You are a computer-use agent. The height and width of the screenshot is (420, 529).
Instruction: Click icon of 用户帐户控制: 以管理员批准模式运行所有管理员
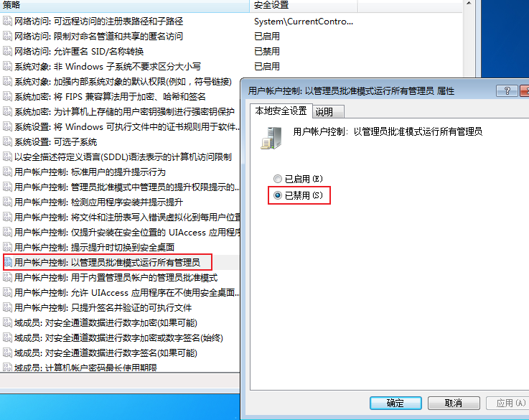[7, 262]
